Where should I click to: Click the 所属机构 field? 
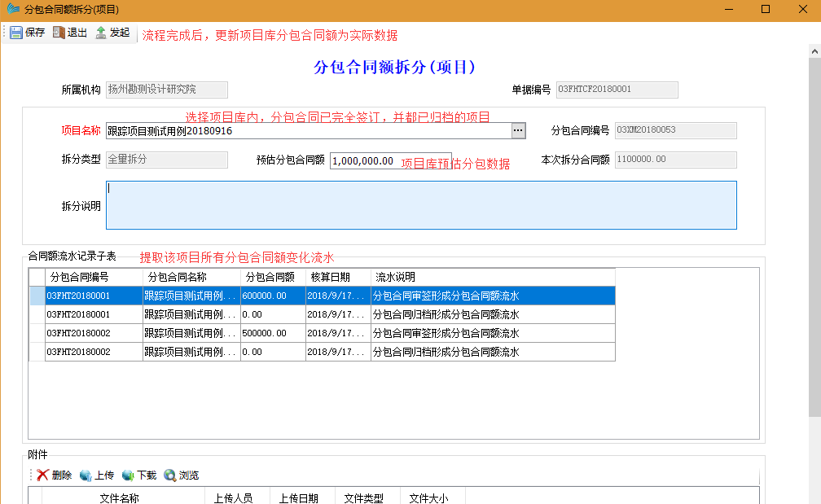(x=166, y=90)
